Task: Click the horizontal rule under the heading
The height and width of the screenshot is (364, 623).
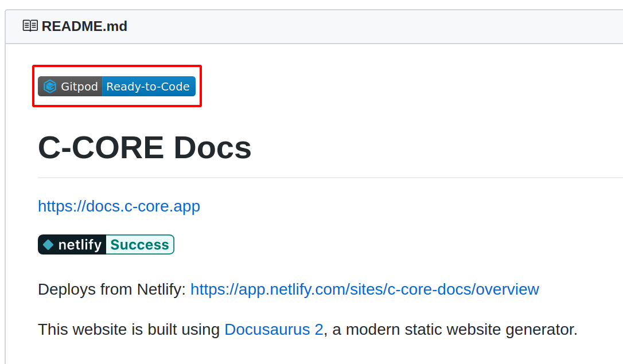Action: [x=330, y=178]
